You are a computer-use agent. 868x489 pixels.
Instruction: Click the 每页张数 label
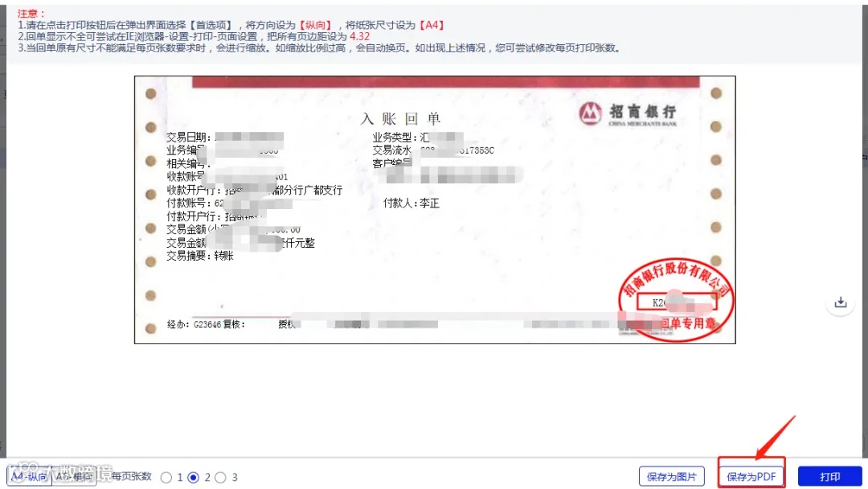click(x=131, y=476)
